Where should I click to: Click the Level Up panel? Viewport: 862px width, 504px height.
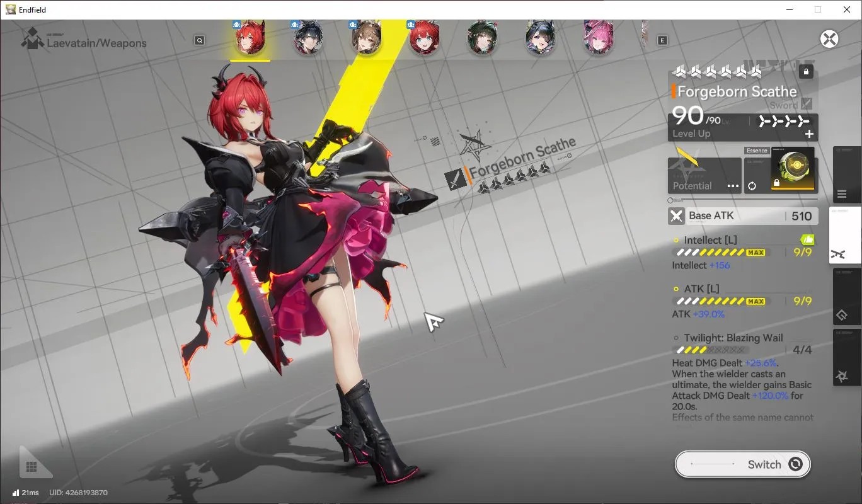pos(743,127)
